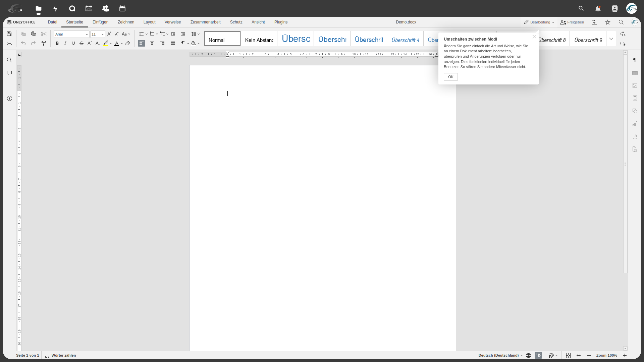The width and height of the screenshot is (644, 362).
Task: Open image settings in right sidebar
Action: click(x=635, y=85)
